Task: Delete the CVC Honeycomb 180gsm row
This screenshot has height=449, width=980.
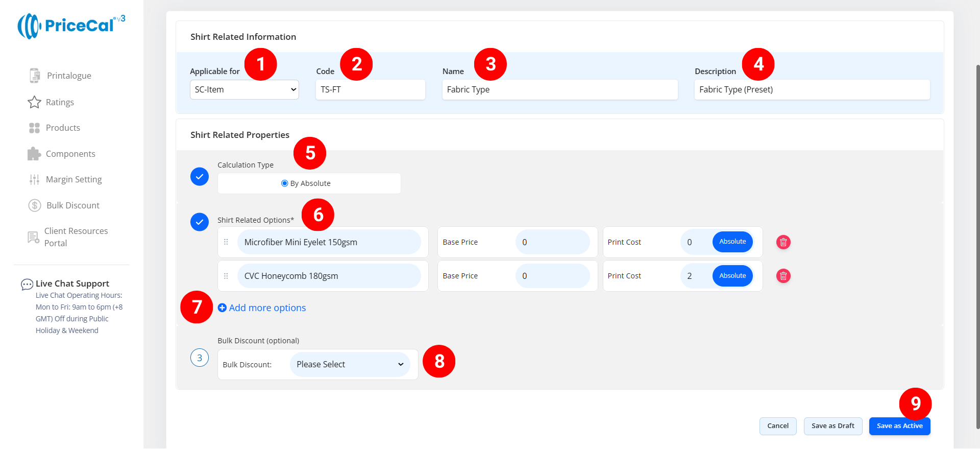Action: [x=783, y=276]
